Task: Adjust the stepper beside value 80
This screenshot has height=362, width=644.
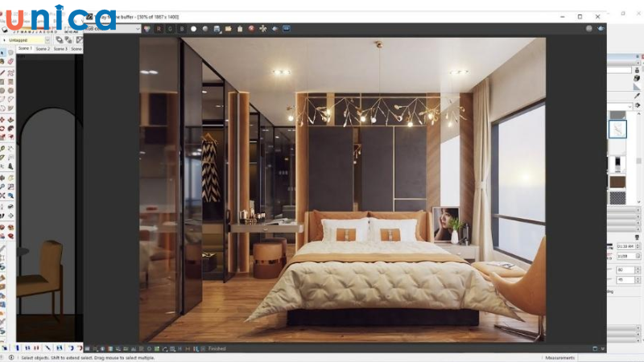Action: point(638,269)
